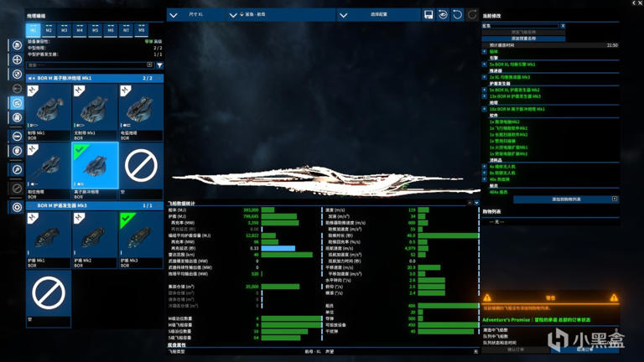Image resolution: width=644 pixels, height=362 pixels.
Task: Open the bottom category icon in left sidebar
Action: click(17, 207)
